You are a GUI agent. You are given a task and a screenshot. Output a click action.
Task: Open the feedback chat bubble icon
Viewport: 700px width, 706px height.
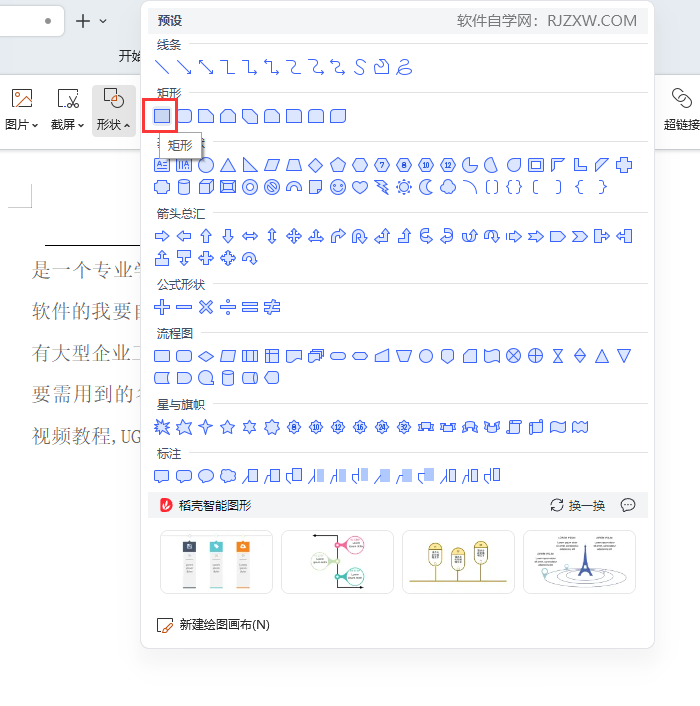pos(628,505)
